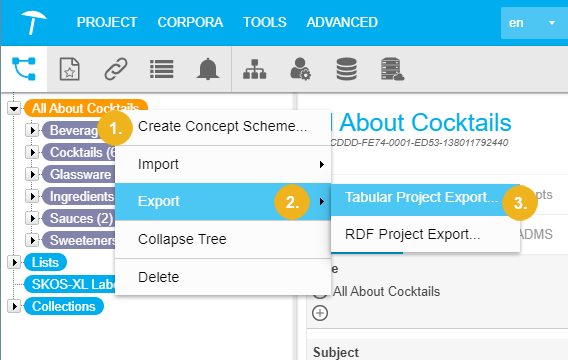Open user settings icon with gear
The height and width of the screenshot is (360, 568).
(300, 69)
